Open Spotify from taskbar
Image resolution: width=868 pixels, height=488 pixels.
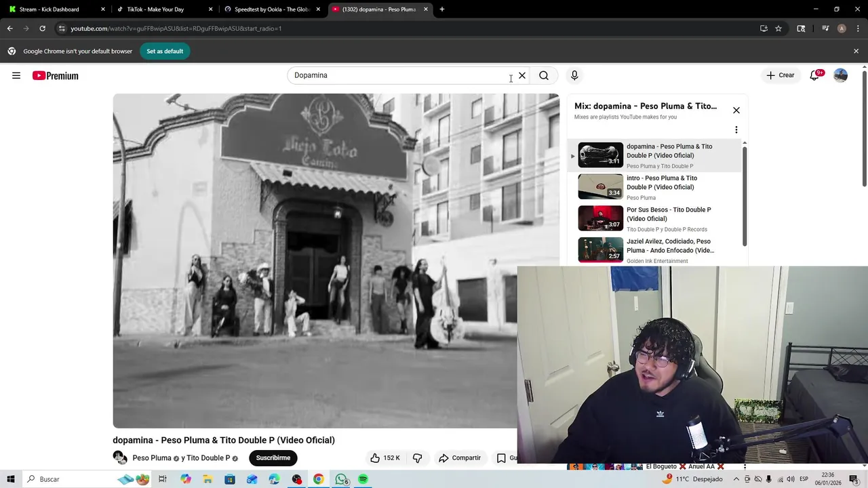pos(363,479)
